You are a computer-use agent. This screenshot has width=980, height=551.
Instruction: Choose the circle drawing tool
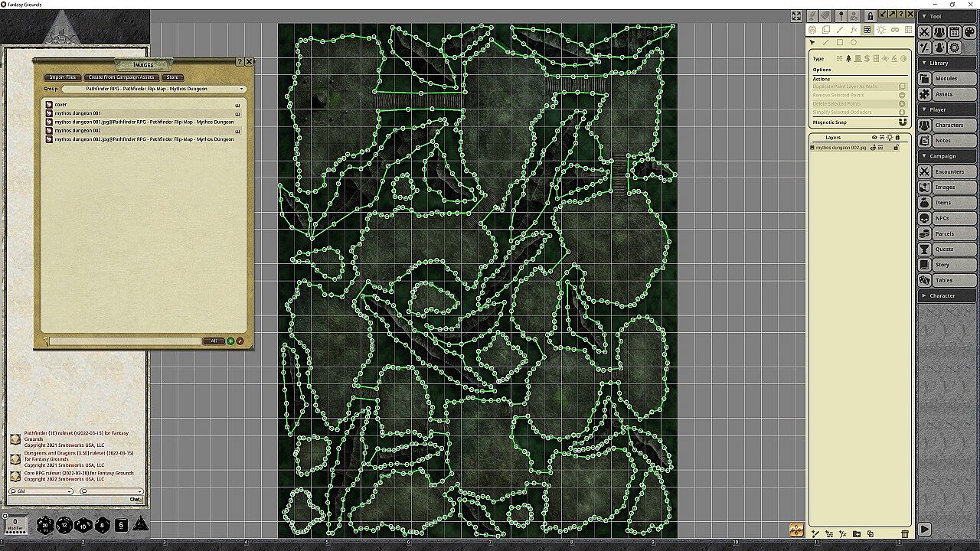click(x=854, y=43)
